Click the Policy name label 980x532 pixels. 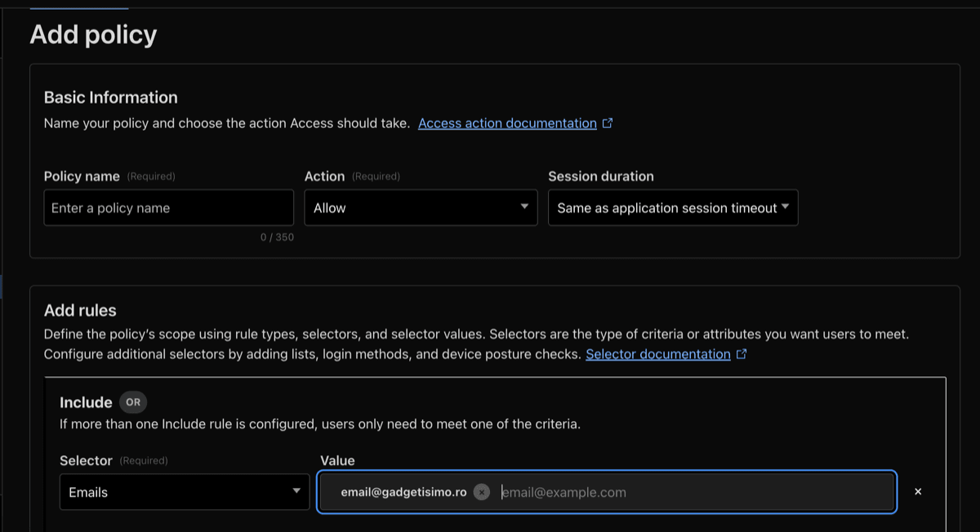click(82, 176)
